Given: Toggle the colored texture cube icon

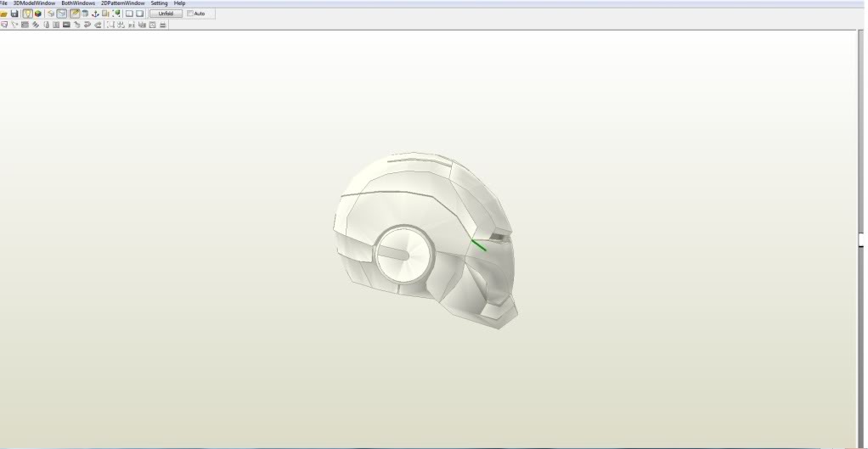Looking at the screenshot, I should [x=38, y=14].
